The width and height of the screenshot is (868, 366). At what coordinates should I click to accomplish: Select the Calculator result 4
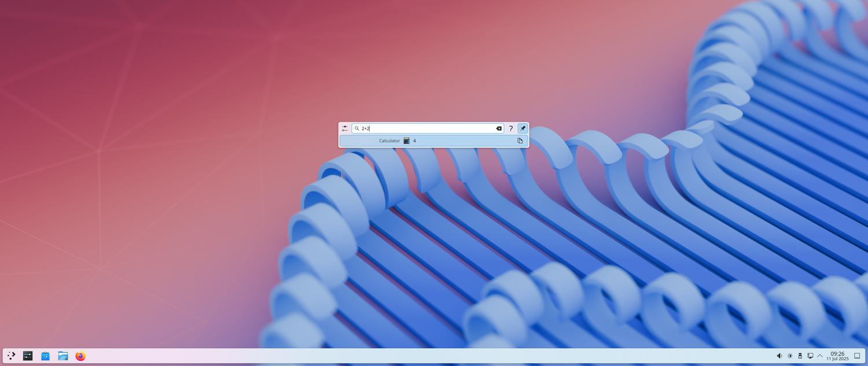pos(433,141)
